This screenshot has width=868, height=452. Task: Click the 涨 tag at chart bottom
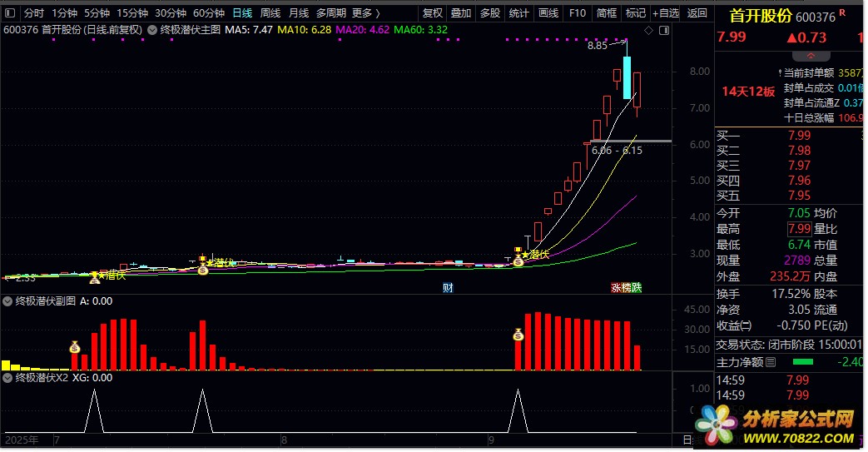616,287
